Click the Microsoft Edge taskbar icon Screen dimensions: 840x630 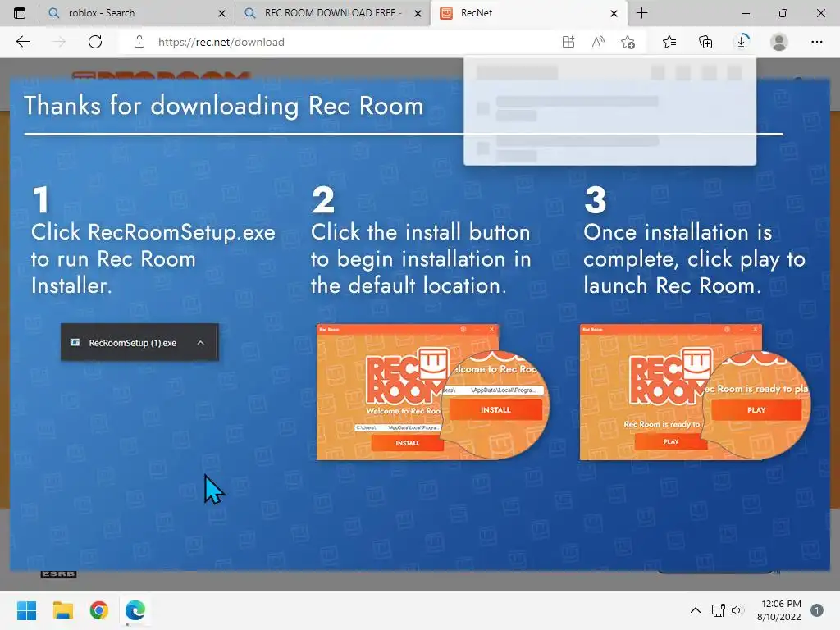pyautogui.click(x=135, y=610)
